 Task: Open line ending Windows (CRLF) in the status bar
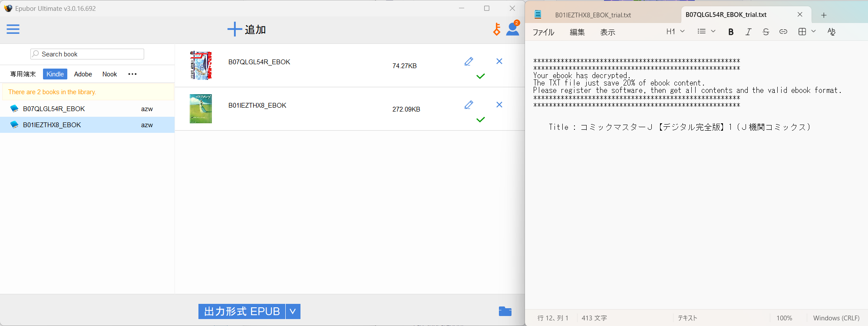click(836, 318)
